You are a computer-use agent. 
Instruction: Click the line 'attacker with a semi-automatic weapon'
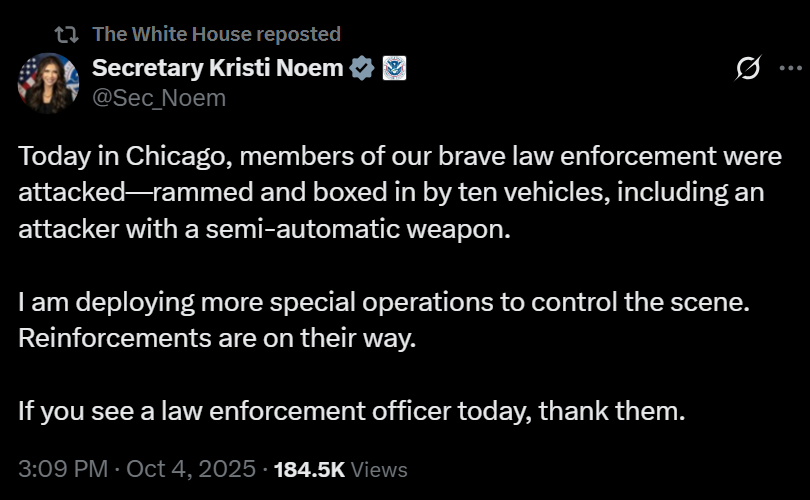point(264,228)
